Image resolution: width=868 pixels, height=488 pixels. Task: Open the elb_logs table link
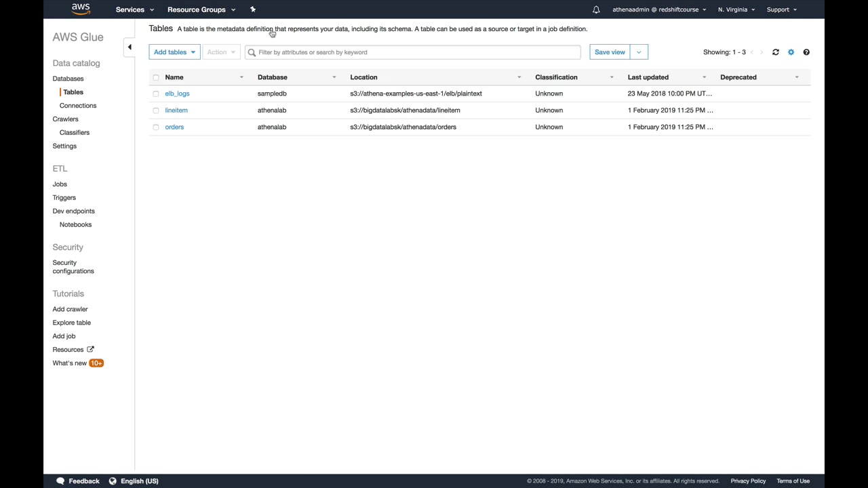177,94
